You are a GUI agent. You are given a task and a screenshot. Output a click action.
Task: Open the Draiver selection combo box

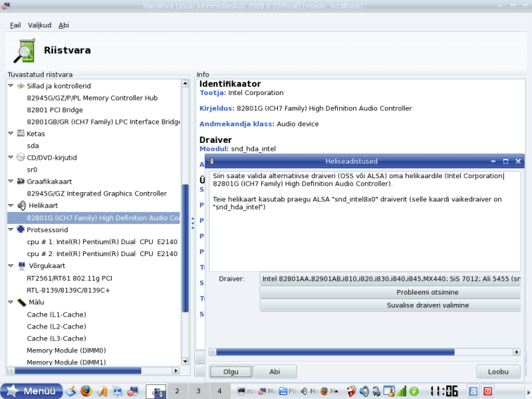[x=390, y=279]
